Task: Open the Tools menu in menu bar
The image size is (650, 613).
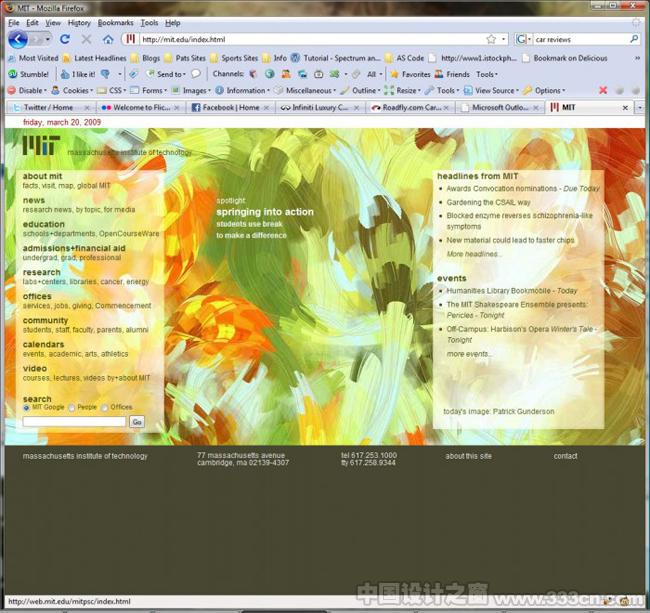Action: click(149, 23)
